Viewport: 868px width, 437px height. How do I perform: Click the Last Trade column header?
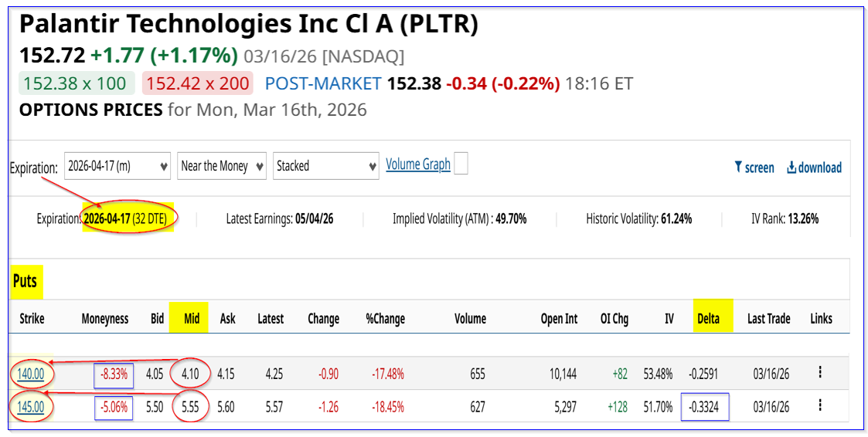click(768, 318)
